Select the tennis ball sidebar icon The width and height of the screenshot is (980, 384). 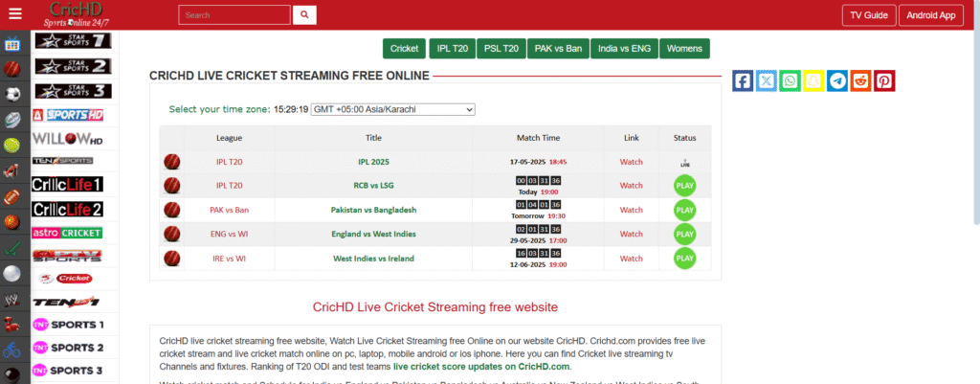pyautogui.click(x=11, y=146)
